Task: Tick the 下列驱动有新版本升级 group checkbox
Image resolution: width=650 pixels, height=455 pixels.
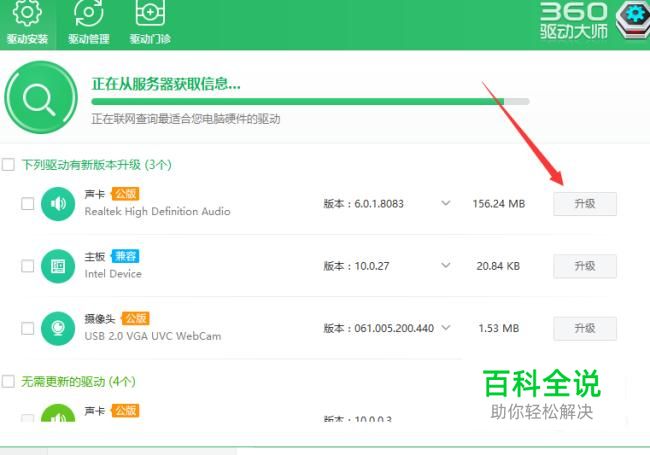Action: click(x=8, y=165)
